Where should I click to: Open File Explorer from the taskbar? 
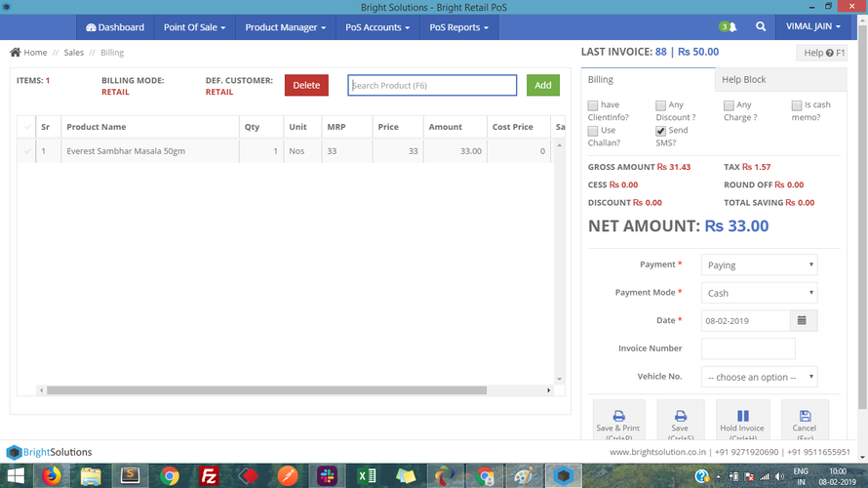91,476
